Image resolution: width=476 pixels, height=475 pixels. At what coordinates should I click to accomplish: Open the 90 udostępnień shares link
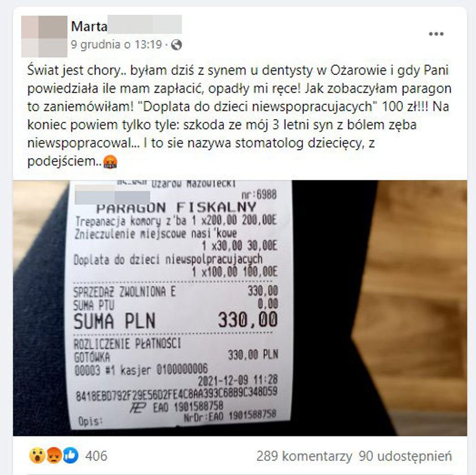click(x=405, y=456)
